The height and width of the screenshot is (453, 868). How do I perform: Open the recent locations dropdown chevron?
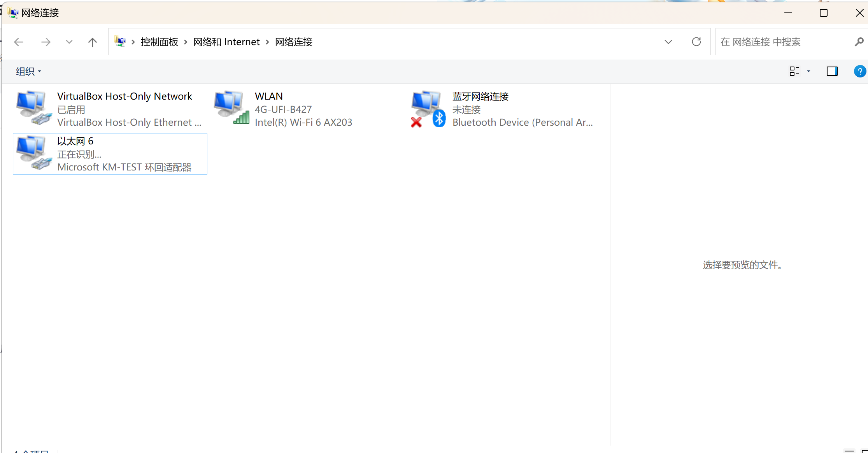pyautogui.click(x=69, y=42)
